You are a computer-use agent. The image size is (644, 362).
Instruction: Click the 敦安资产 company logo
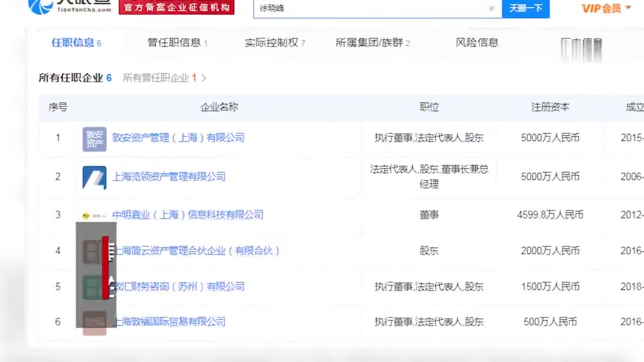pyautogui.click(x=95, y=139)
